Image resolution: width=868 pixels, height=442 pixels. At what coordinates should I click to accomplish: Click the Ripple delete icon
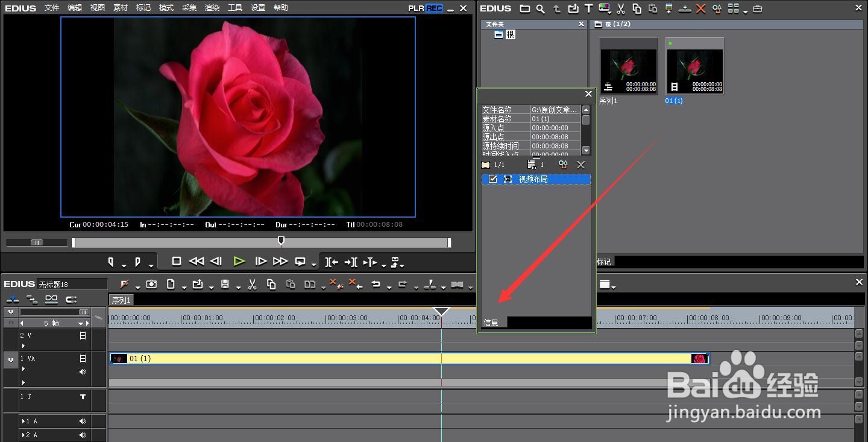tap(356, 284)
